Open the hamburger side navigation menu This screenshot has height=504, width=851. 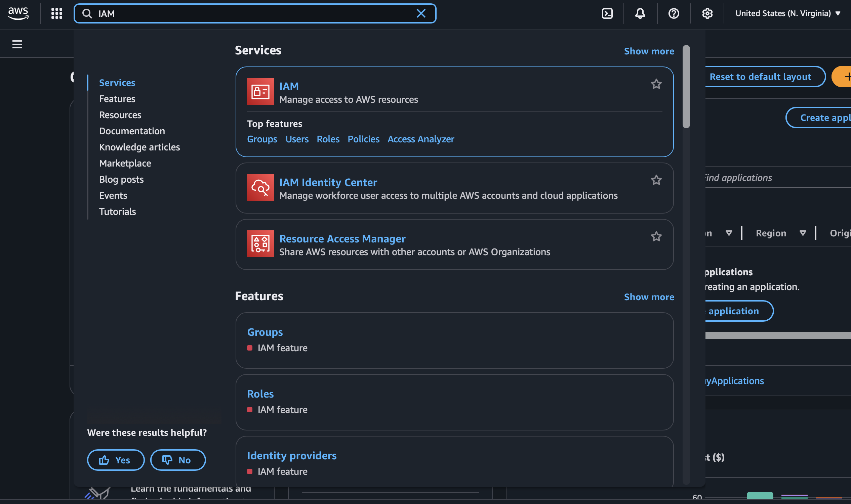pos(17,45)
